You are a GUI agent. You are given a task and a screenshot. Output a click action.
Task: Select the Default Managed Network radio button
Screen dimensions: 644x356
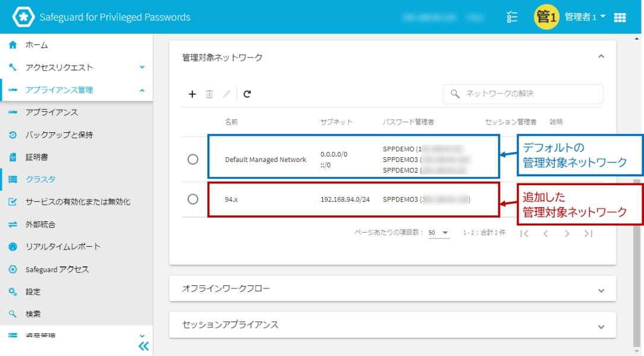[193, 159]
